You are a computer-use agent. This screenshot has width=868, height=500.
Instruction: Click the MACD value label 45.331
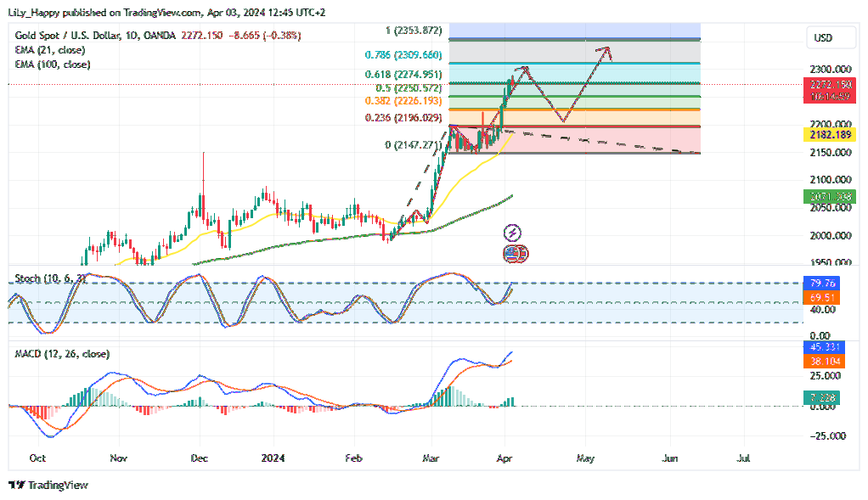[x=825, y=347]
